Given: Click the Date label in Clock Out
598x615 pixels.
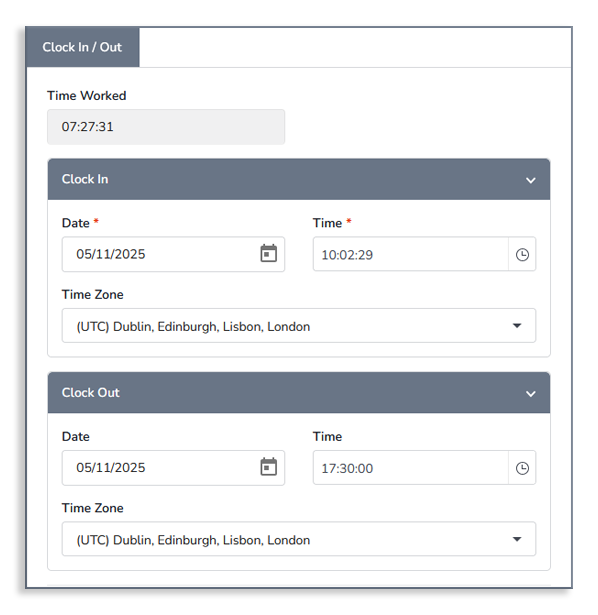Looking at the screenshot, I should coord(76,437).
